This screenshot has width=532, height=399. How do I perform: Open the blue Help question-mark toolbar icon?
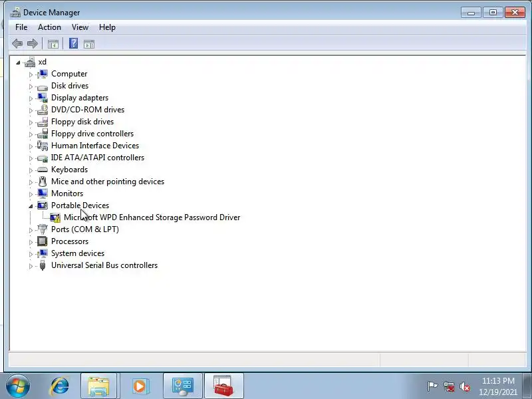pyautogui.click(x=73, y=43)
